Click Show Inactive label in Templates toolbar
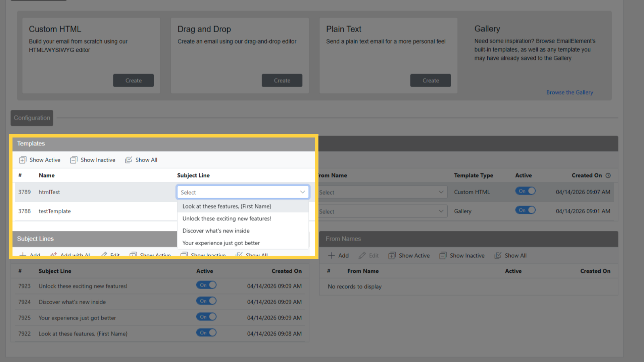 tap(98, 160)
